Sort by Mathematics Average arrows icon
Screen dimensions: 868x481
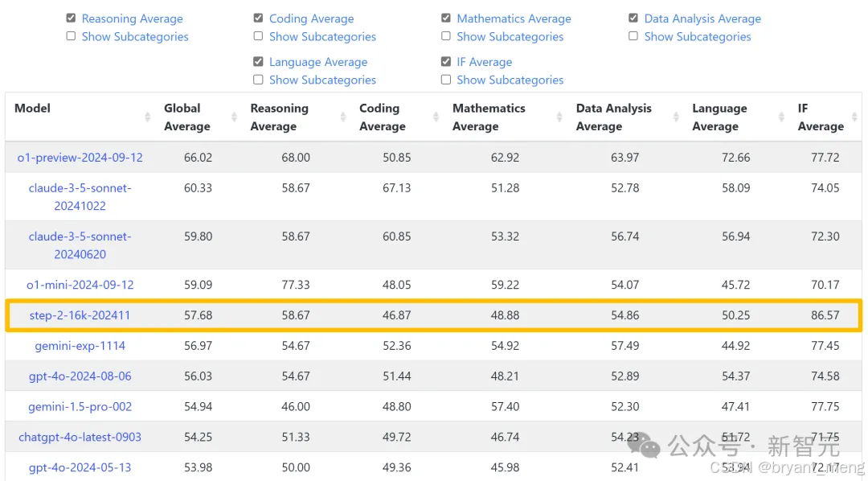click(559, 117)
